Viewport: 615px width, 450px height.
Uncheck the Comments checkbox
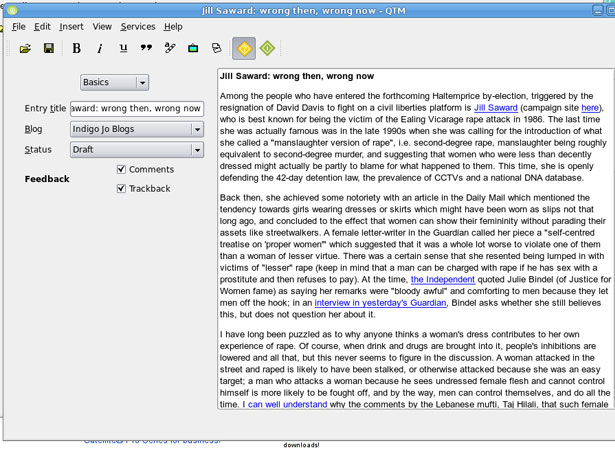[x=121, y=169]
